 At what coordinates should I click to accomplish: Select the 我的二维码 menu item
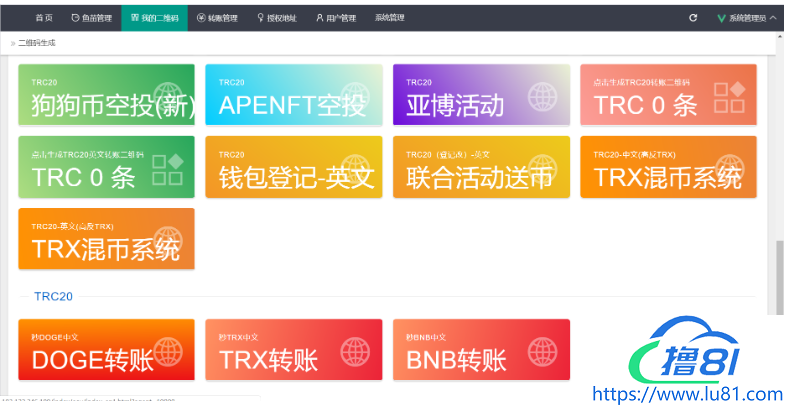pos(154,18)
